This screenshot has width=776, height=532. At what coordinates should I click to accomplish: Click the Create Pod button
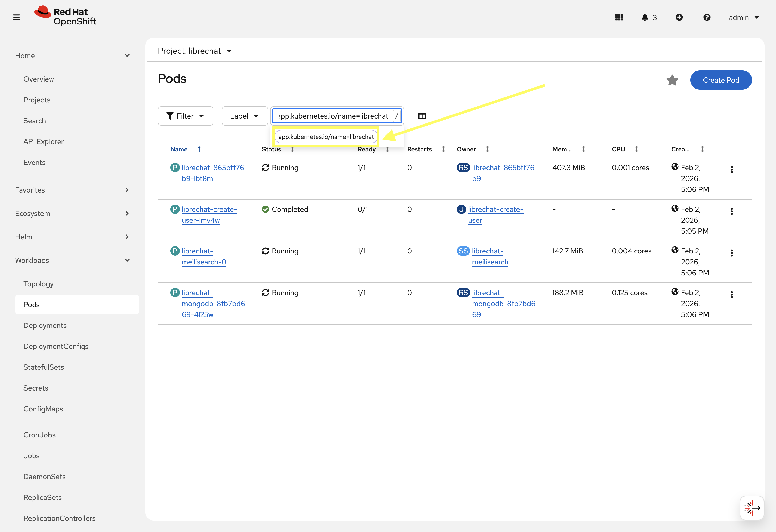click(720, 80)
